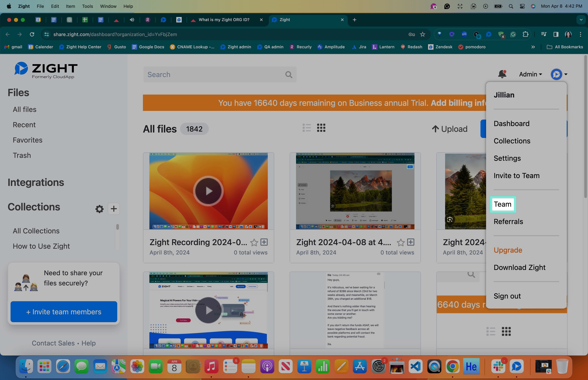Click the Upload button
This screenshot has width=588, height=380.
tap(450, 129)
